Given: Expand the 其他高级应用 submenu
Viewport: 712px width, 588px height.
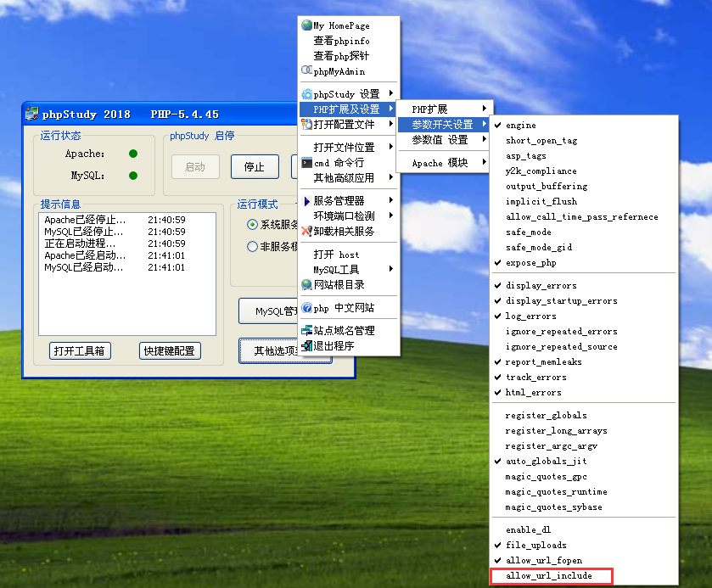Looking at the screenshot, I should [x=349, y=177].
